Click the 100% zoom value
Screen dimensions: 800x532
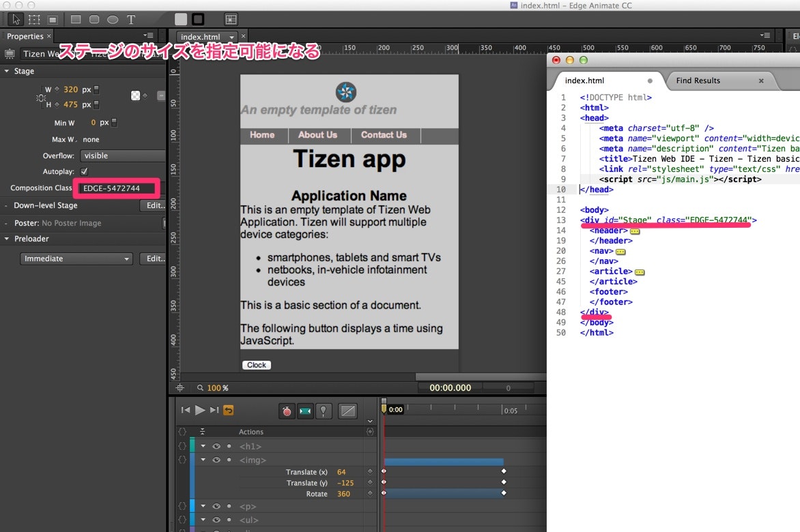tap(217, 388)
